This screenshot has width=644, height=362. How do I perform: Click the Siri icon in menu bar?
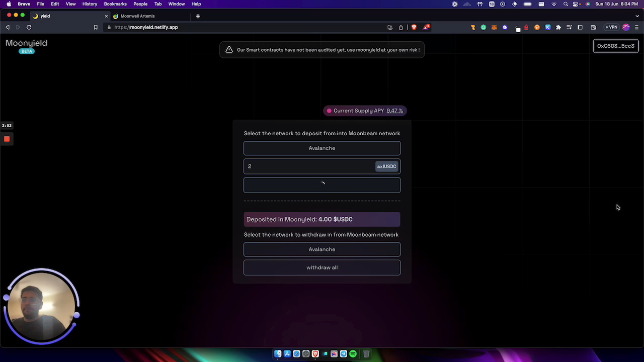pos(588,4)
